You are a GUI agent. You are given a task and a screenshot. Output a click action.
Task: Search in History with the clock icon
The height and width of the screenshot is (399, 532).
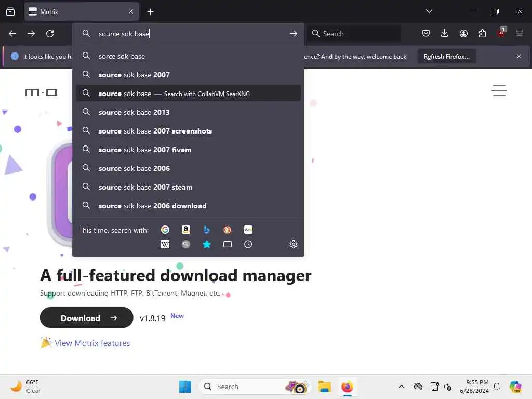[x=248, y=244]
